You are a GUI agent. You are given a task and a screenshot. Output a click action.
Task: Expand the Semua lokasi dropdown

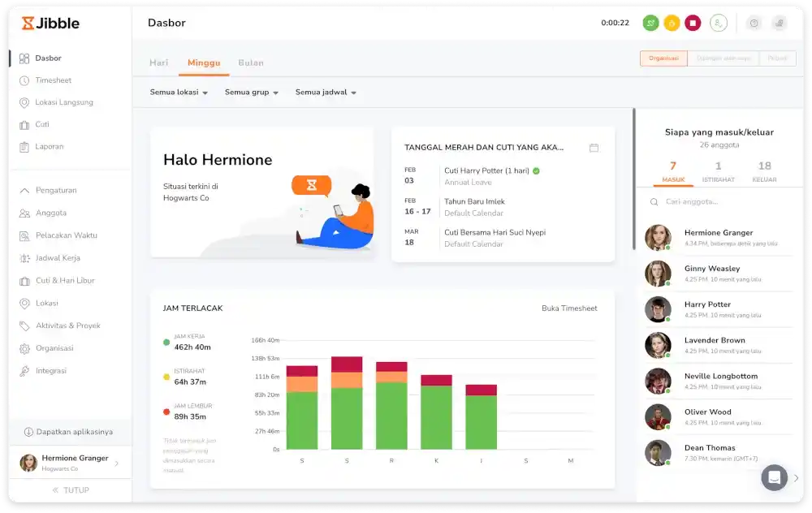(179, 93)
